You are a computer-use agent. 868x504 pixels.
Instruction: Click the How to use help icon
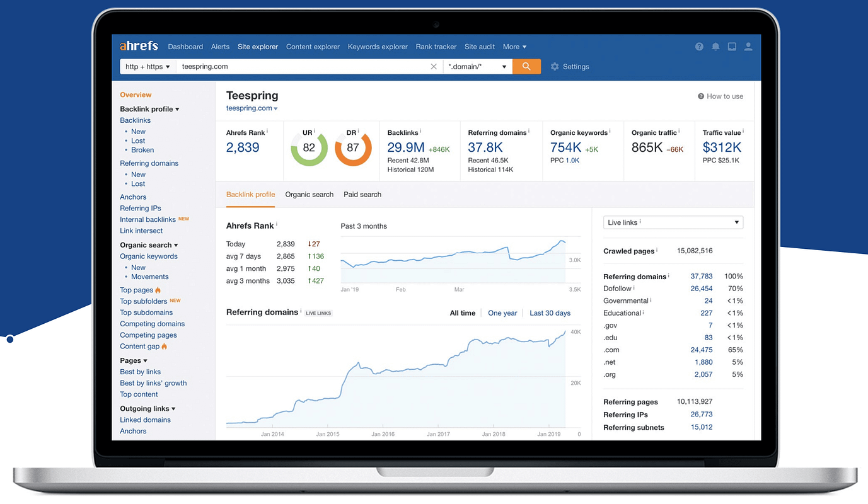tap(701, 96)
